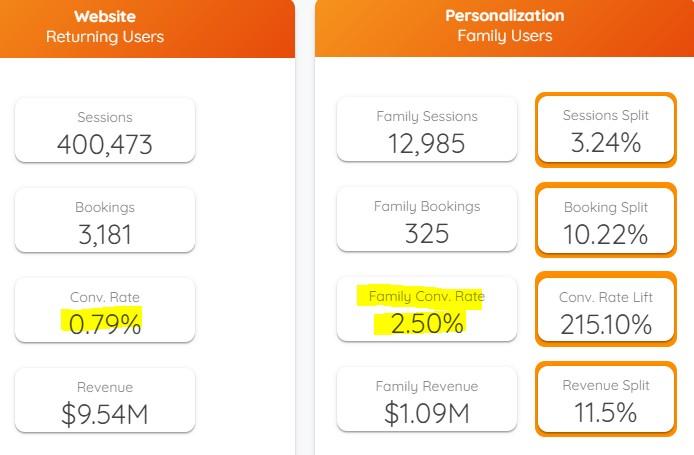This screenshot has height=455, width=694.
Task: Open the Sessions card showing 400,473
Action: pyautogui.click(x=105, y=130)
